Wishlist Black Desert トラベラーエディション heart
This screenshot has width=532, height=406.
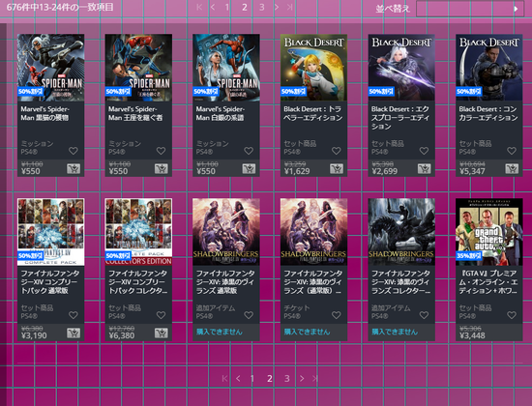click(x=337, y=151)
